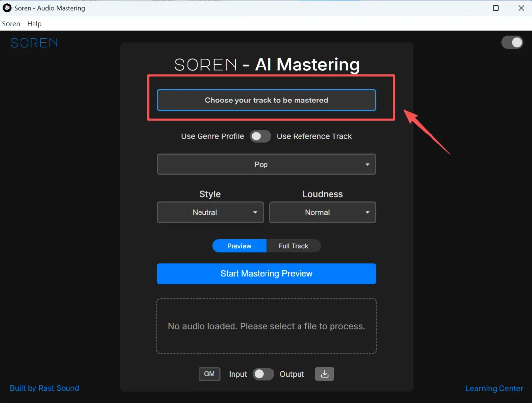
Task: Toggle Input/Output monitoring switch
Action: point(263,374)
